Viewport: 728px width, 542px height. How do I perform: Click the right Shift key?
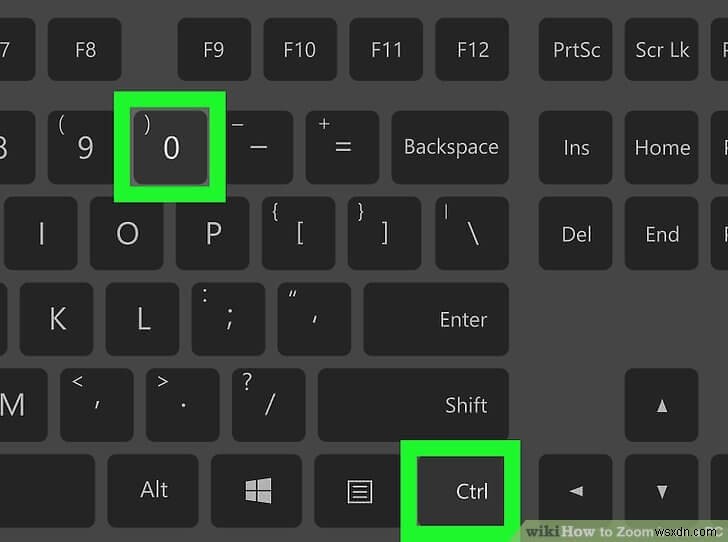[413, 405]
